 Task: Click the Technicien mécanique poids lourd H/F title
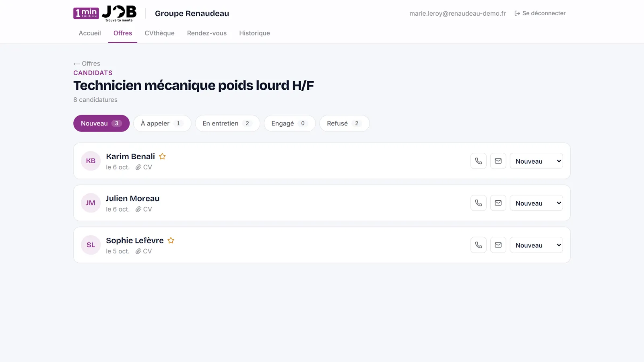coord(194,85)
